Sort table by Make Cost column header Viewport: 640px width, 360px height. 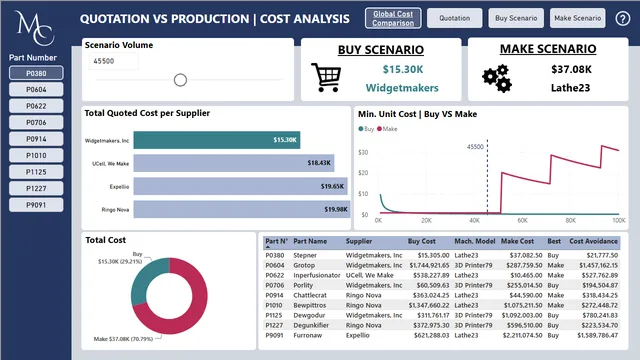[517, 241]
